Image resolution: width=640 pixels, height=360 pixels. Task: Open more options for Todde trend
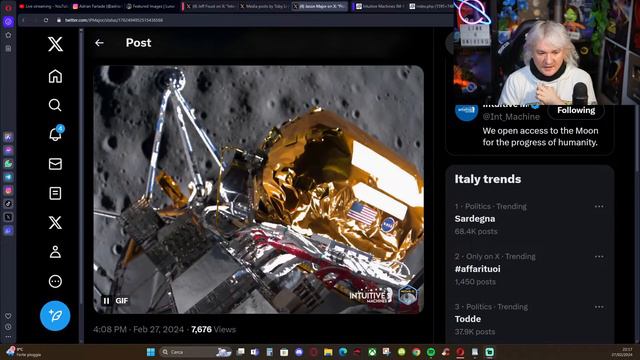pyautogui.click(x=599, y=307)
